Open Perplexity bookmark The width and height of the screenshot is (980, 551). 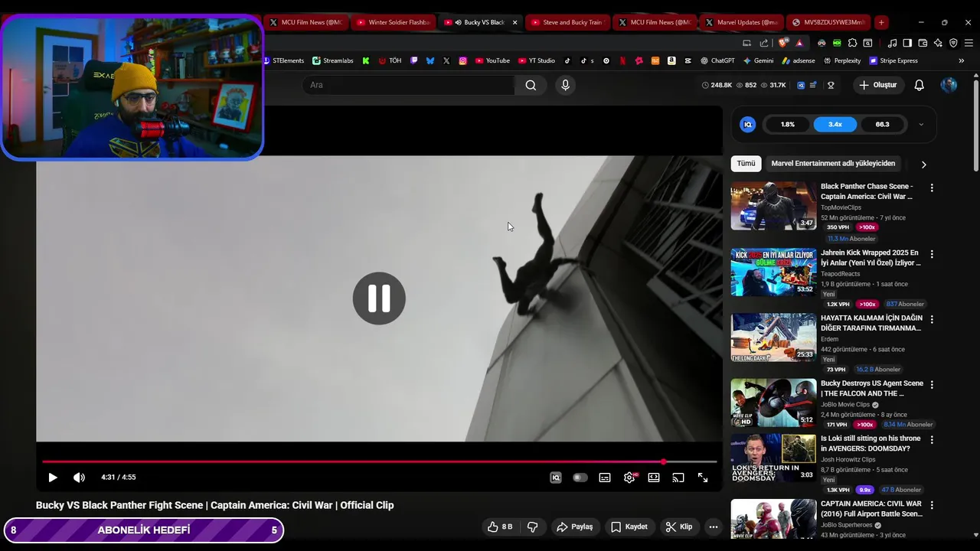click(x=841, y=60)
